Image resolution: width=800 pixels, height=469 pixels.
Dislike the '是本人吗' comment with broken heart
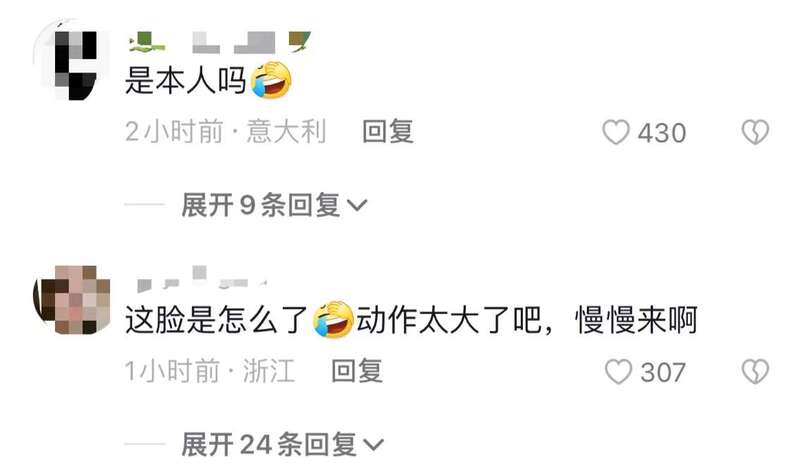click(755, 132)
